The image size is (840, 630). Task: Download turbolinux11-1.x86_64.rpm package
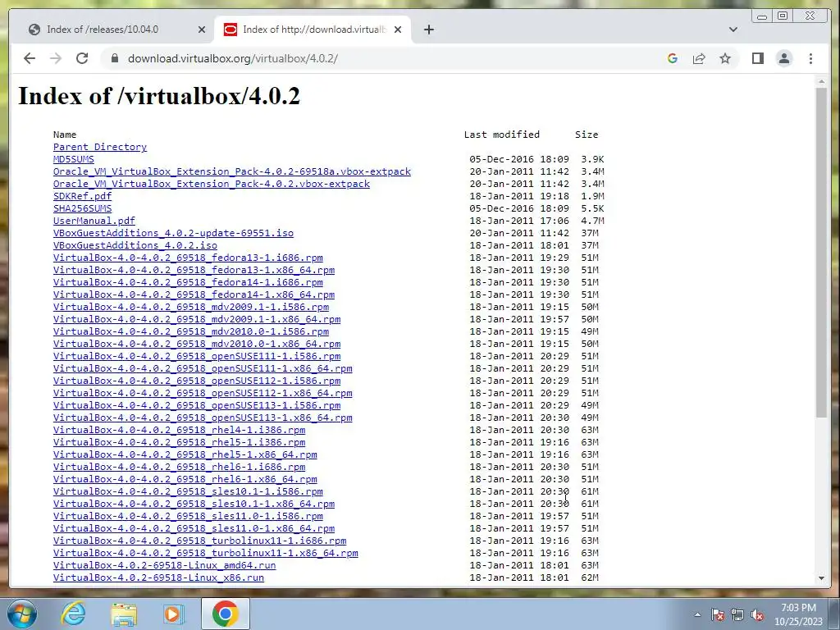click(x=206, y=554)
